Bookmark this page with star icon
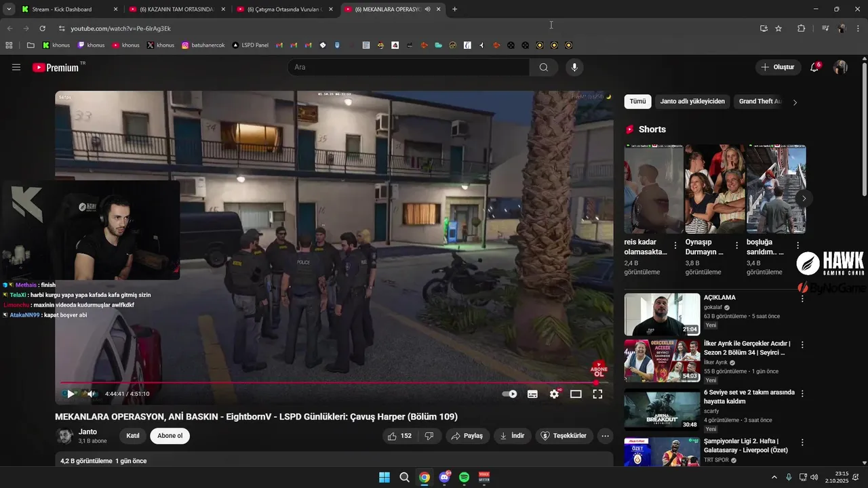 778,28
